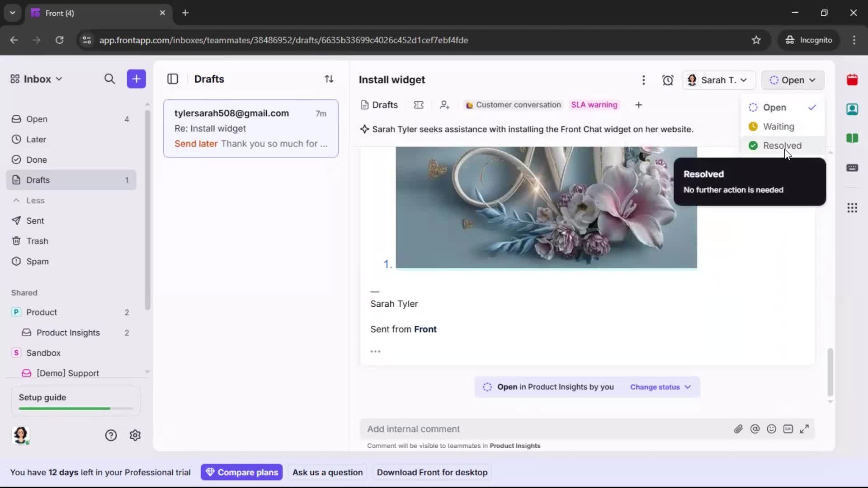
Task: Click Ask us a question
Action: [x=327, y=472]
